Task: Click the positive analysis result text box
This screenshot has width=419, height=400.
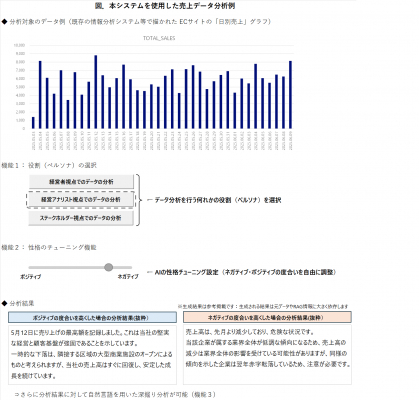Action: (x=92, y=354)
